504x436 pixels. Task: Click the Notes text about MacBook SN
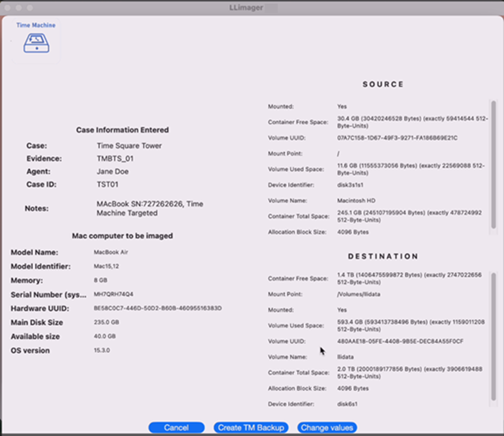(x=150, y=208)
